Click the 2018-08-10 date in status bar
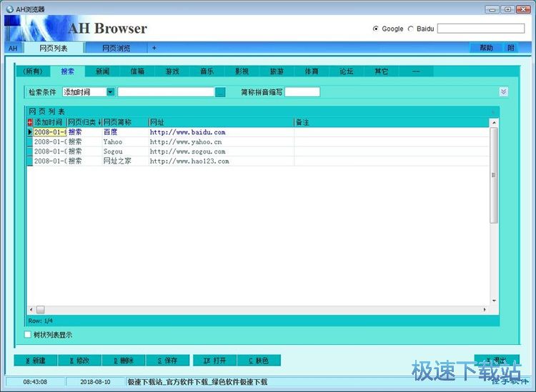Screen dimensions: 536x392 95,382
